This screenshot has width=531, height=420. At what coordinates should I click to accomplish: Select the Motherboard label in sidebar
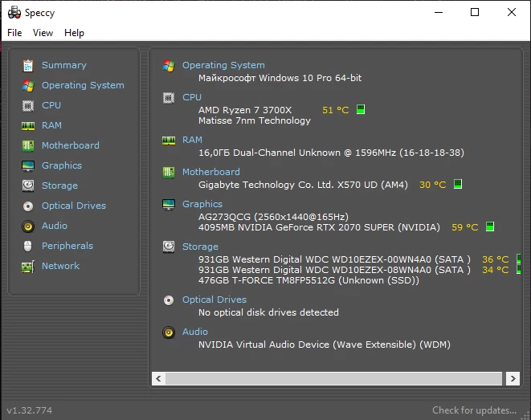point(71,145)
